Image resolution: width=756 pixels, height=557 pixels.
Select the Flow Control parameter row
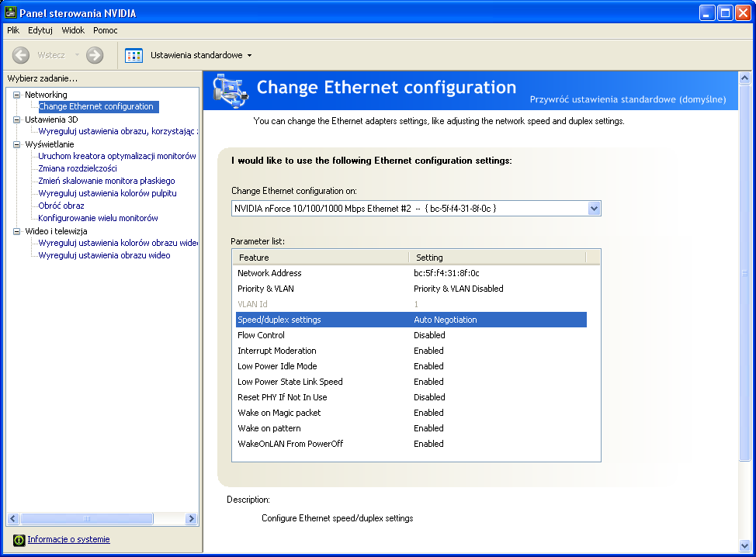(x=261, y=335)
